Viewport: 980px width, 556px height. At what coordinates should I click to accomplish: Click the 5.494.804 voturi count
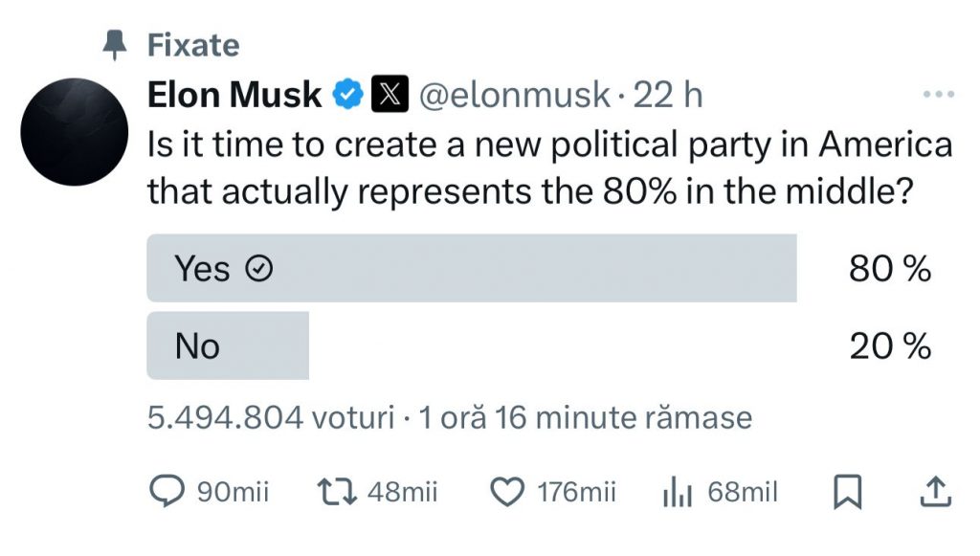[x=271, y=417]
